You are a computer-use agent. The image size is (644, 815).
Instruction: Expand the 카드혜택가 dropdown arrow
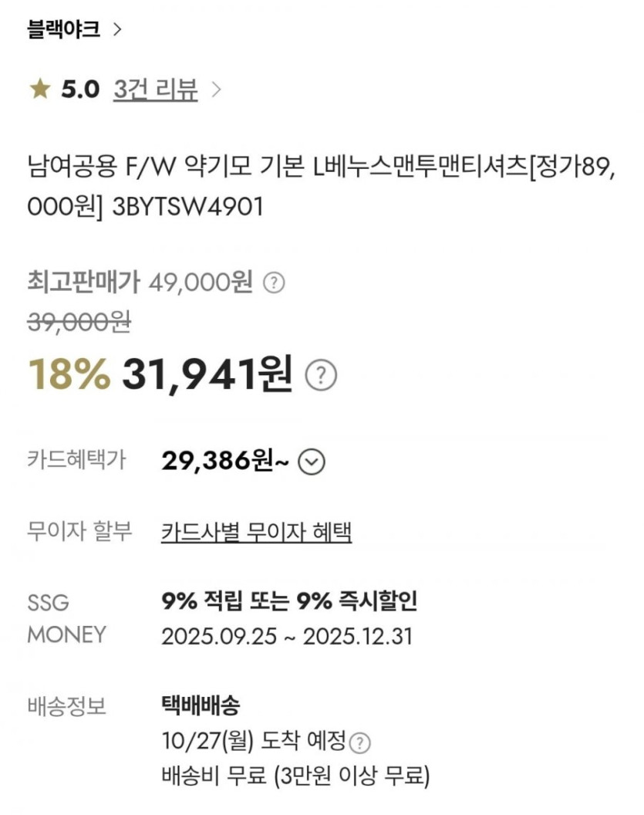click(x=312, y=462)
